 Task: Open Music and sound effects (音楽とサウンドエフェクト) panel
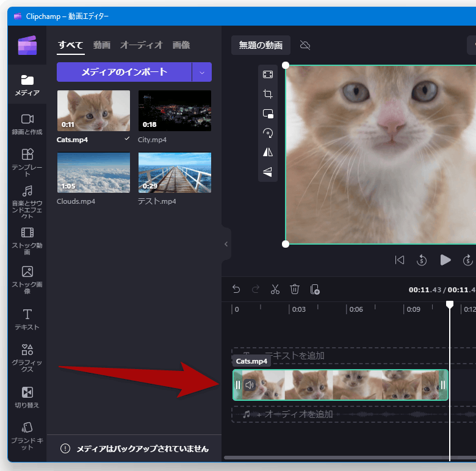[27, 201]
